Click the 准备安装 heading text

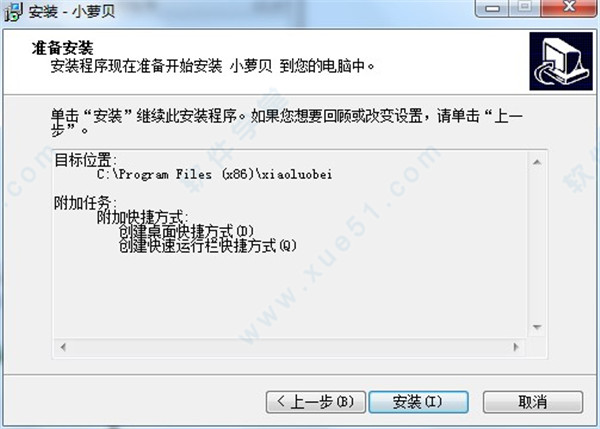(62, 48)
